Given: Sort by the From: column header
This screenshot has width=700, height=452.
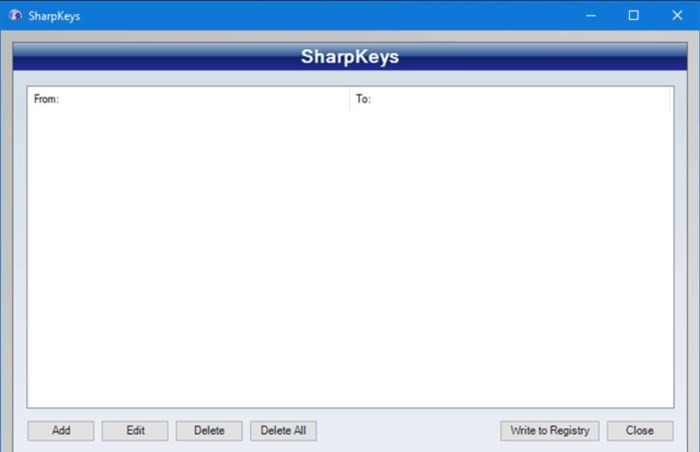Looking at the screenshot, I should point(188,99).
